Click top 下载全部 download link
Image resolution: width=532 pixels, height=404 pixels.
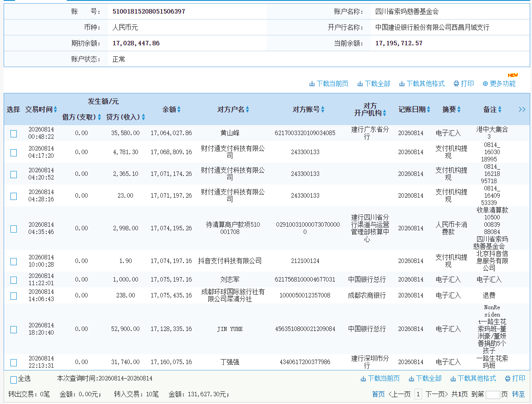(374, 84)
